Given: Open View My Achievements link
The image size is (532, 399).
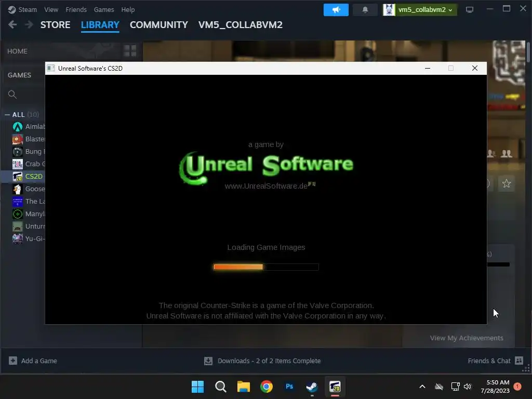Looking at the screenshot, I should [x=467, y=338].
